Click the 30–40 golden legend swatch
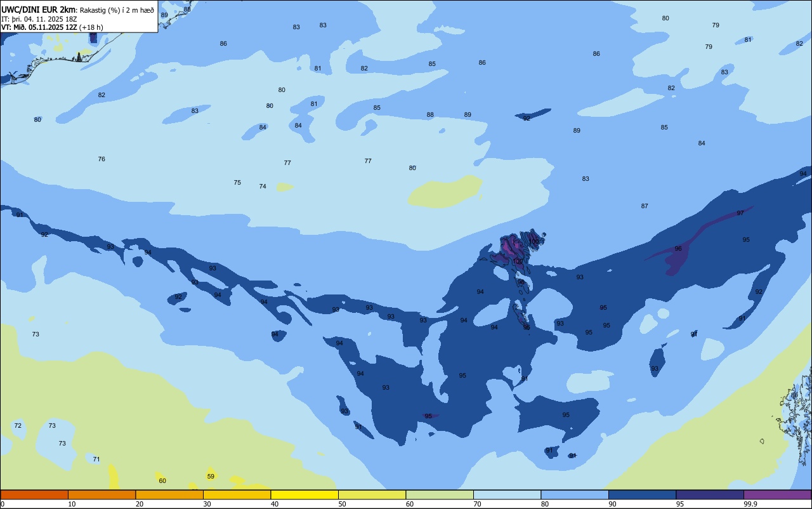 (x=237, y=494)
